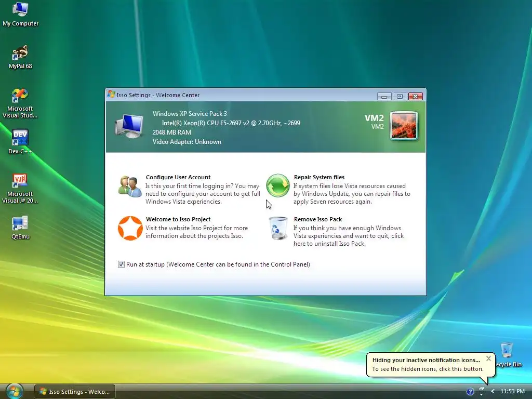532x399 pixels.
Task: Open the Recycle Bin on desktop
Action: (508, 354)
